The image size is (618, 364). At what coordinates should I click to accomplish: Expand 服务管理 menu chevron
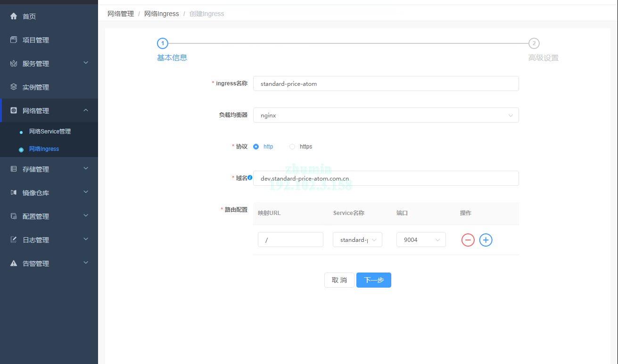(86, 63)
